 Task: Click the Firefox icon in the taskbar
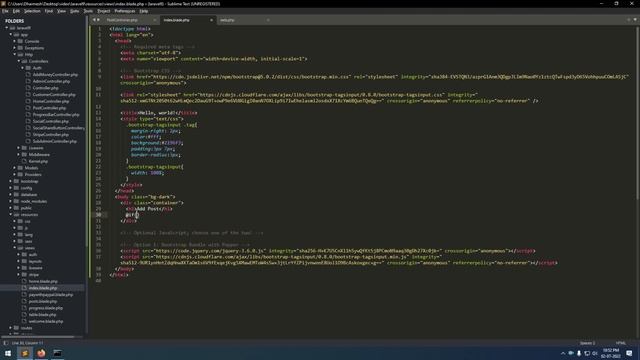pos(41,353)
